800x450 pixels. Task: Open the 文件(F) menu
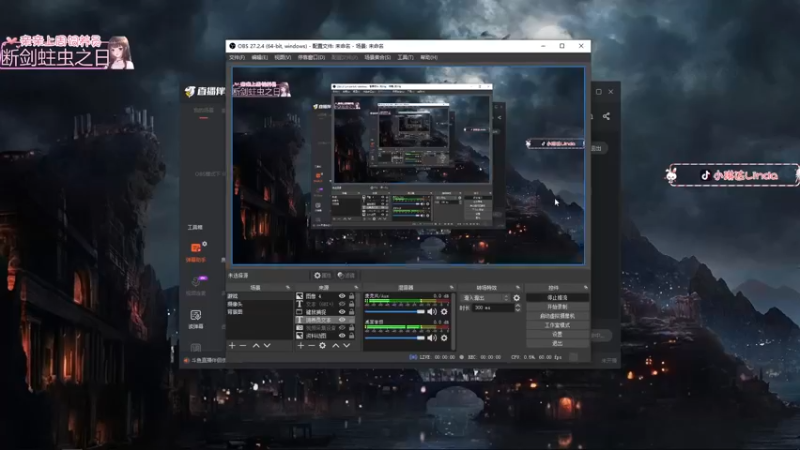pyautogui.click(x=237, y=58)
